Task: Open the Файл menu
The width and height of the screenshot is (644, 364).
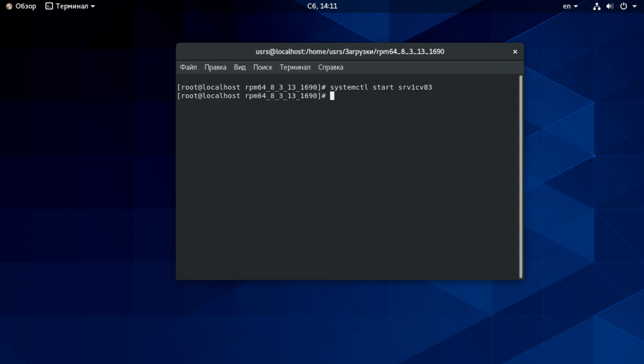Action: pos(188,67)
